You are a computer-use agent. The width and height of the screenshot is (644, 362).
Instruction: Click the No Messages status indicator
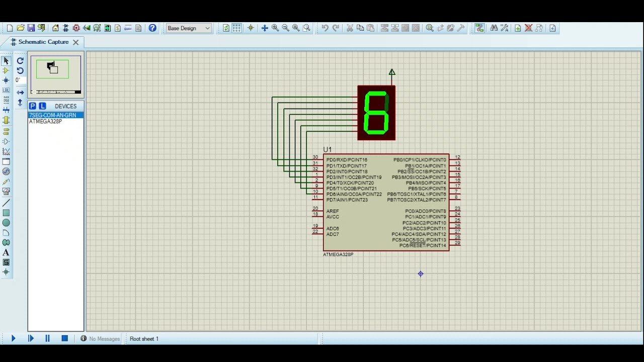100,339
